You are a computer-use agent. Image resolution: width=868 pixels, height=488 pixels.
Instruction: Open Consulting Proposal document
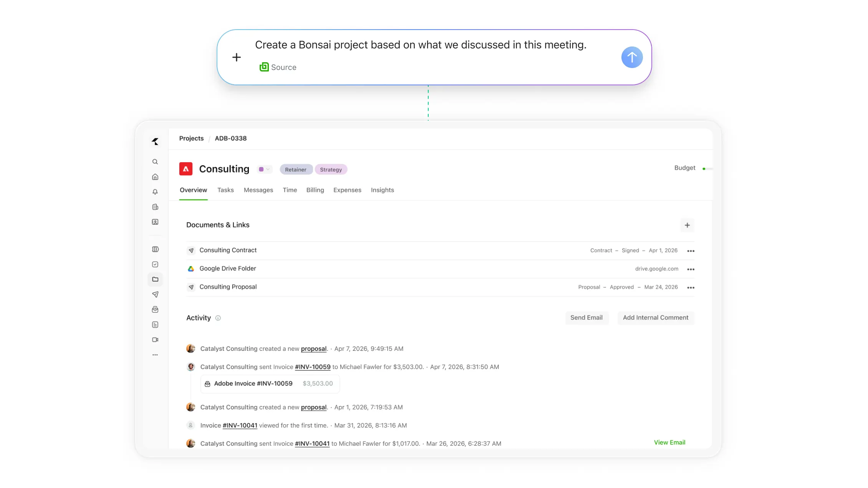(228, 287)
